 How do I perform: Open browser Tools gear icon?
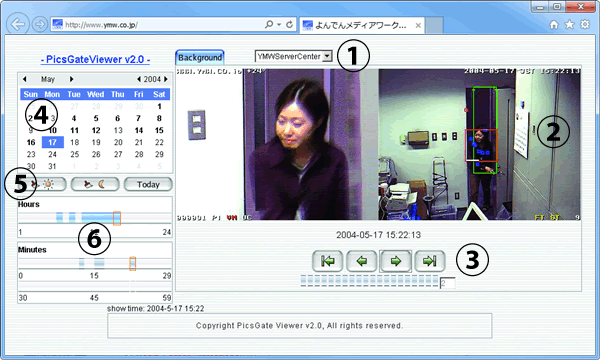pos(585,25)
